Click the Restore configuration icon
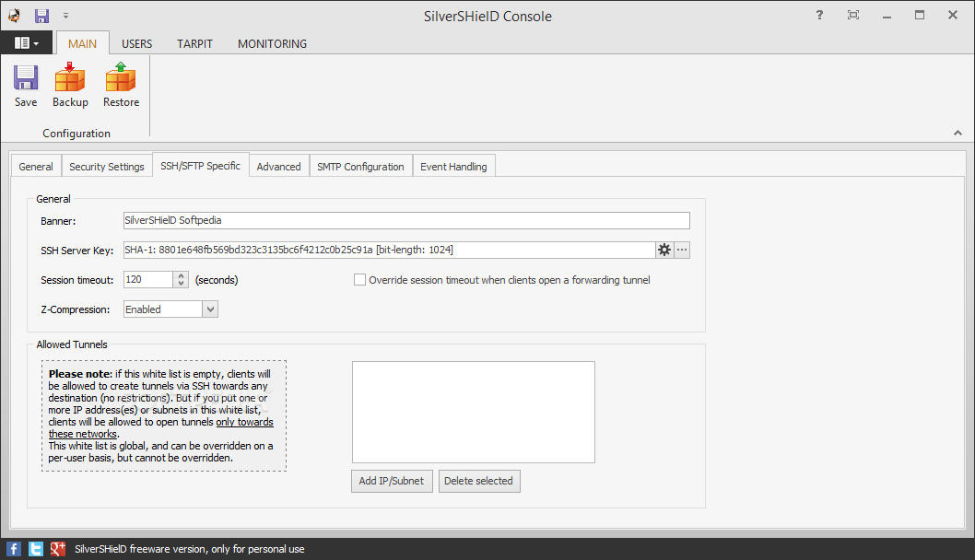Image resolution: width=975 pixels, height=560 pixels. coord(121,86)
